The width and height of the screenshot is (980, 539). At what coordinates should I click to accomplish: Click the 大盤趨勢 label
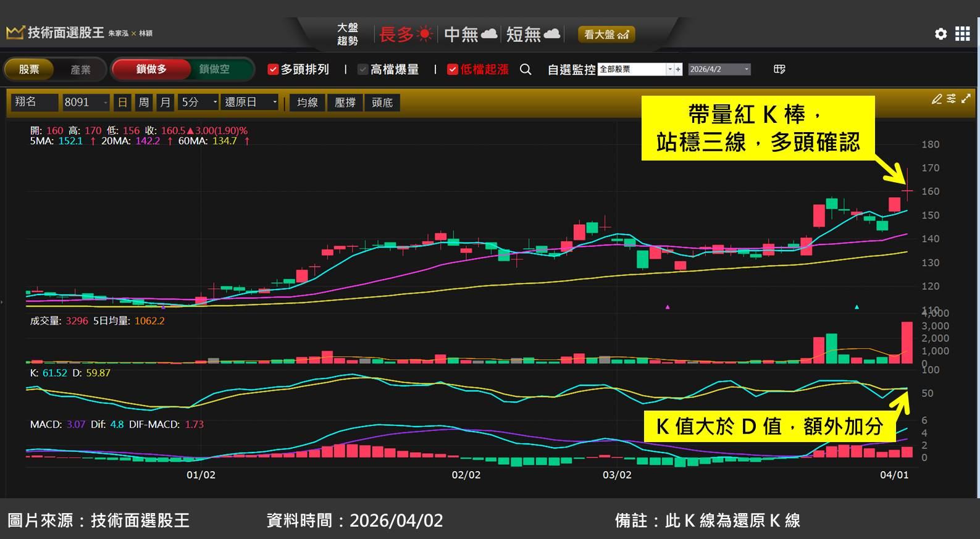point(348,35)
